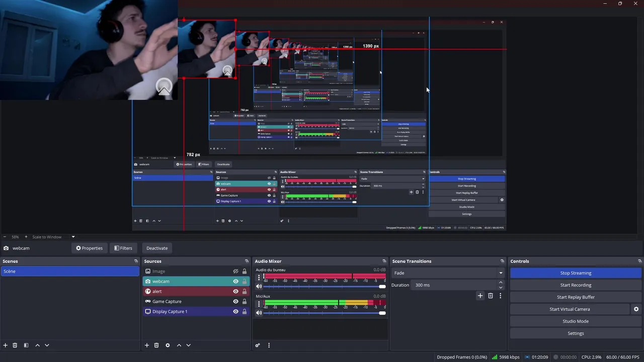644x362 pixels.
Task: Open Audio Mixer footer options menu
Action: 269,345
